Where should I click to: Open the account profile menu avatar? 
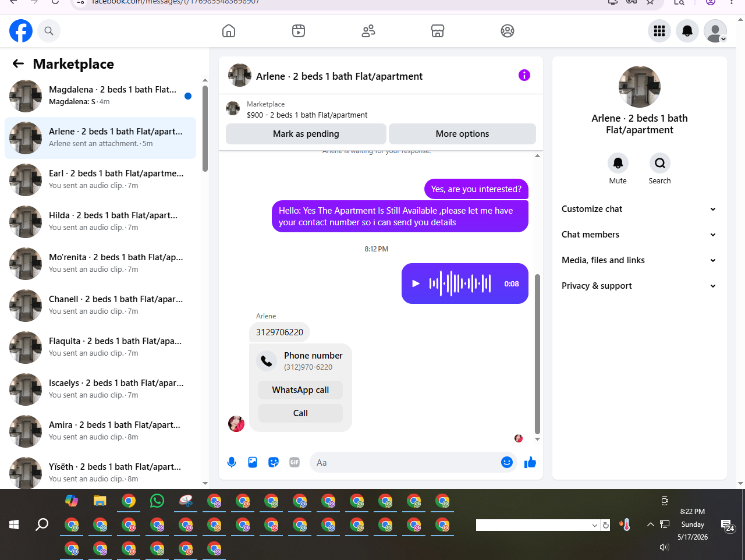(715, 31)
